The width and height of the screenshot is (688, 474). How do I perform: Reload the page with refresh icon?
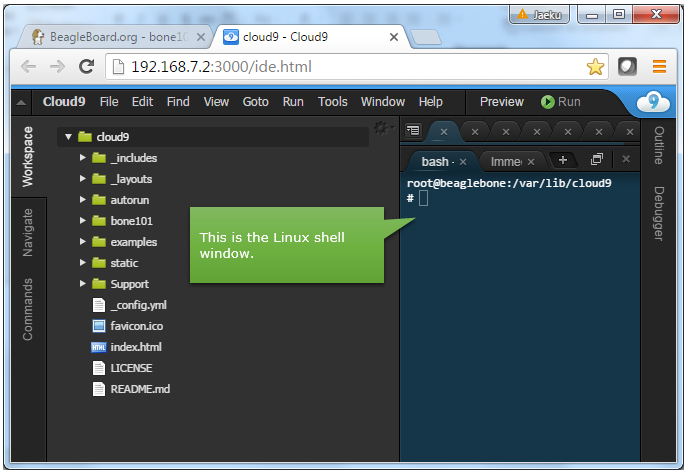(x=86, y=67)
